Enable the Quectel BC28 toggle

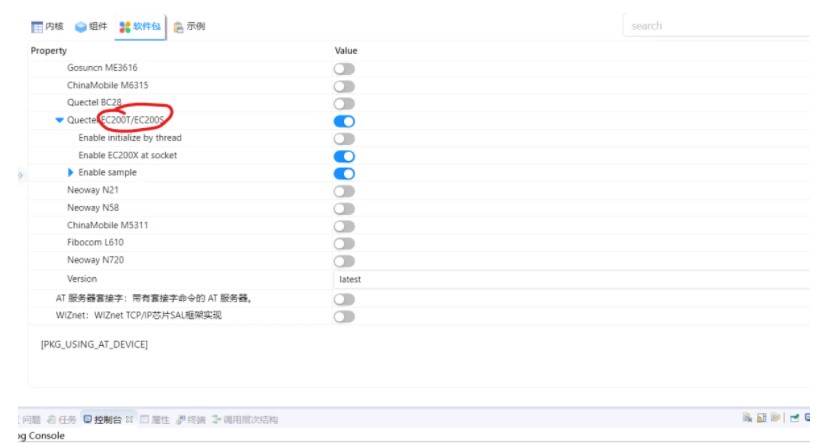344,103
